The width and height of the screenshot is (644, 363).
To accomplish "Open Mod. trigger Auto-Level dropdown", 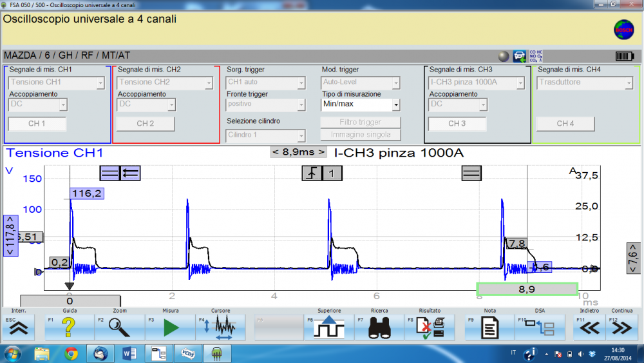I will click(360, 83).
